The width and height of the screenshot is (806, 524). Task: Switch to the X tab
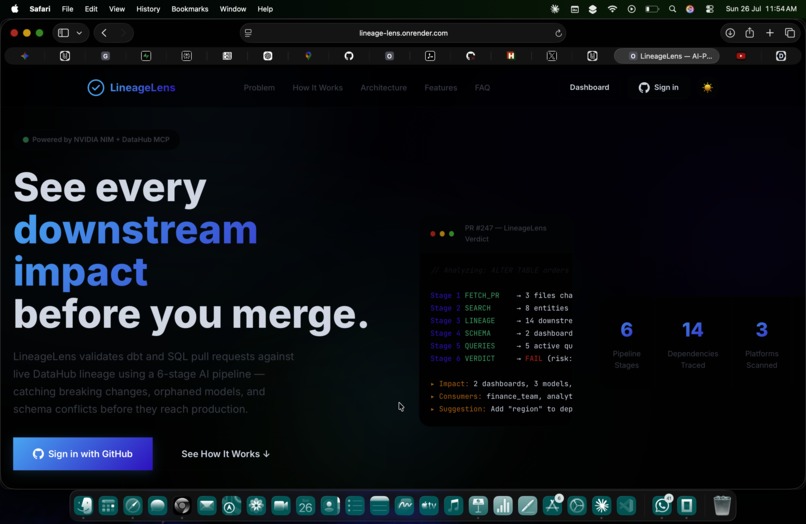[552, 56]
